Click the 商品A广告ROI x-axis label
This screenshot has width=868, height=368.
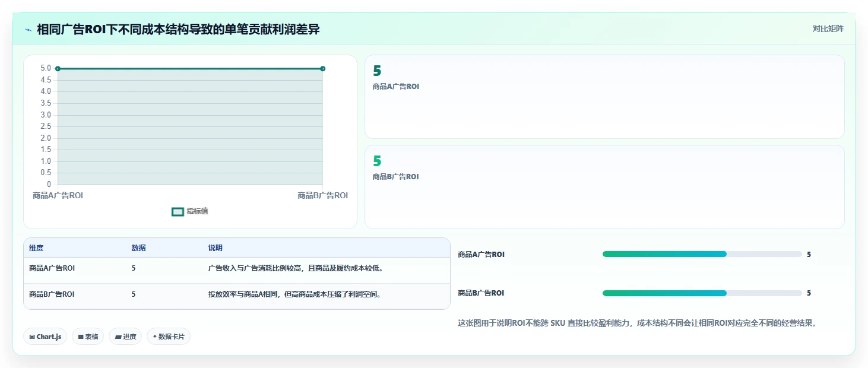(58, 196)
